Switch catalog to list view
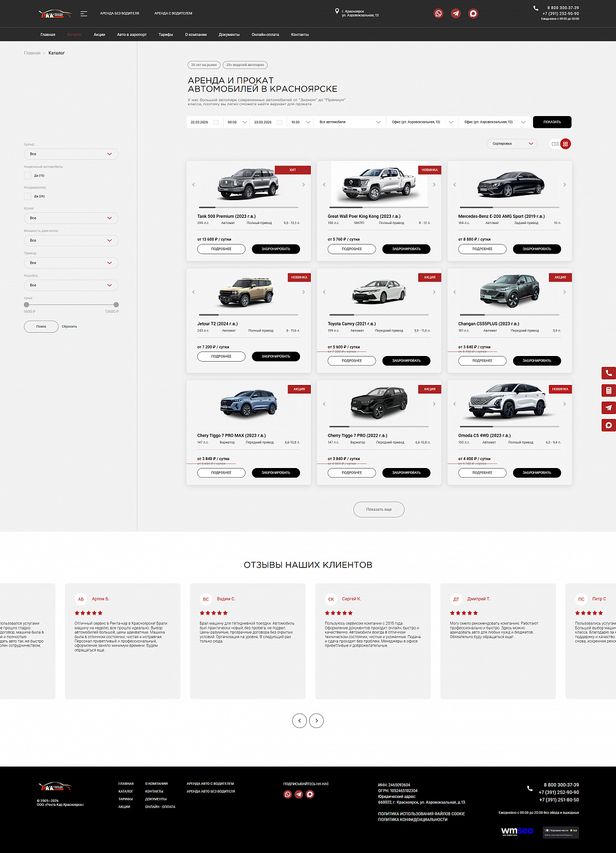Viewport: 616px width, 853px height. (555, 144)
